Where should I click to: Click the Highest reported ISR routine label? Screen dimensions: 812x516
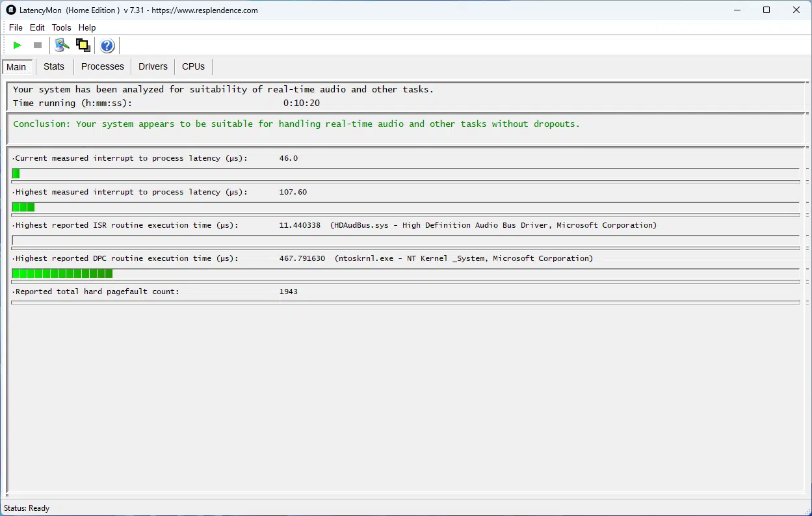pos(126,225)
